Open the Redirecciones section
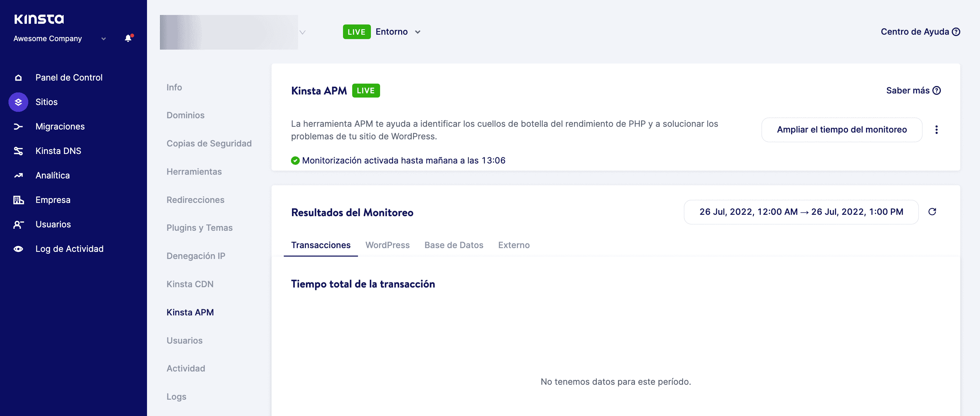The height and width of the screenshot is (416, 980). coord(195,200)
